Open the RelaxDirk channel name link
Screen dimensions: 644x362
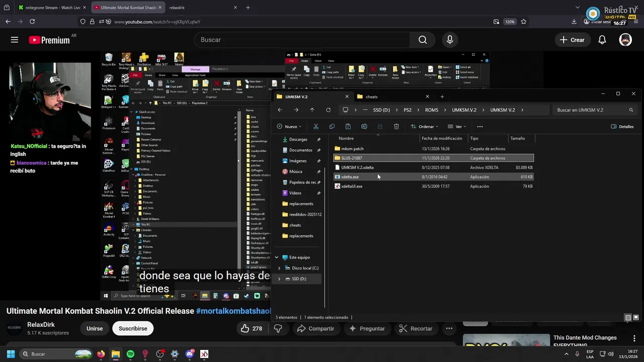coord(41,325)
